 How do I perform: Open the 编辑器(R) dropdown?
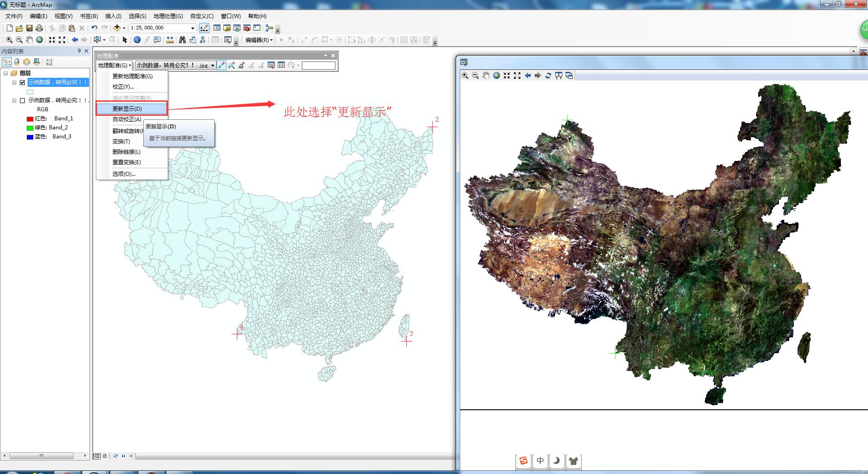click(259, 40)
